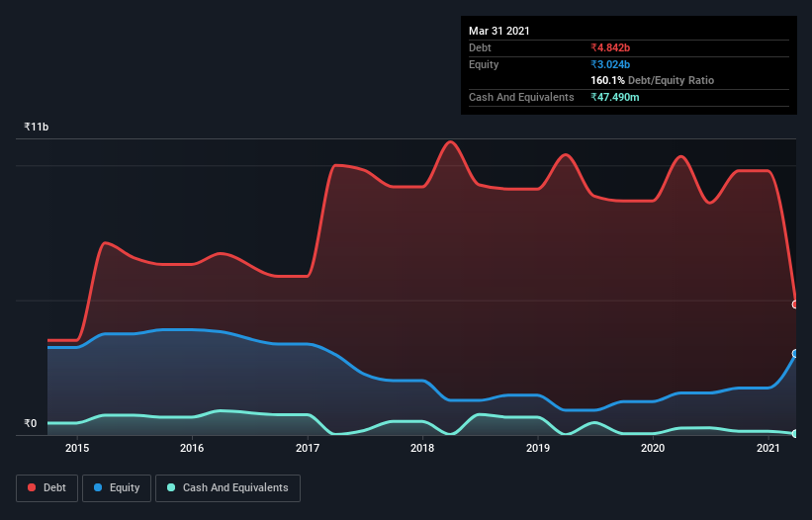The height and width of the screenshot is (520, 812).
Task: Toggle the Debt series legend button
Action: coord(46,488)
